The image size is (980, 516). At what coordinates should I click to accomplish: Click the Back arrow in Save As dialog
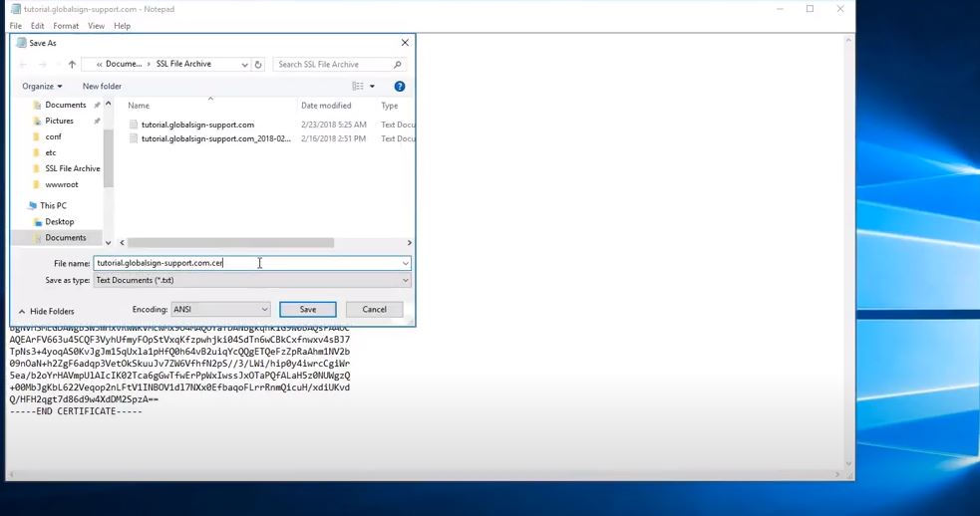[x=23, y=65]
